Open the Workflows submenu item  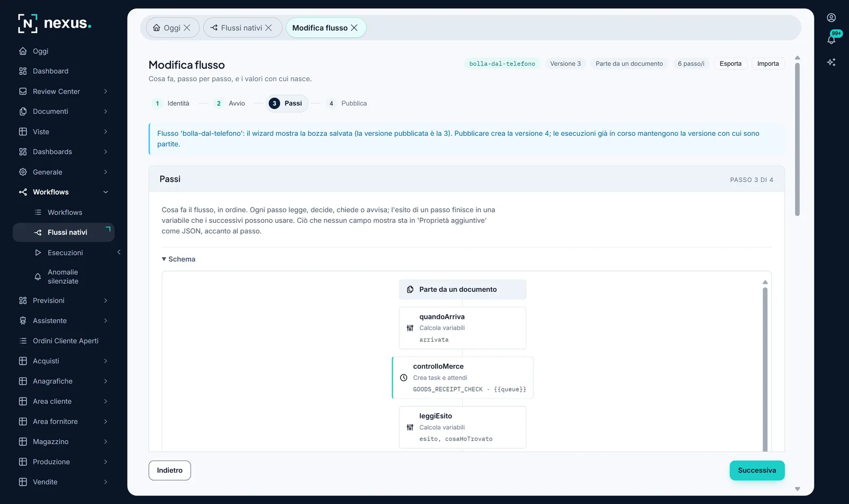pyautogui.click(x=64, y=212)
